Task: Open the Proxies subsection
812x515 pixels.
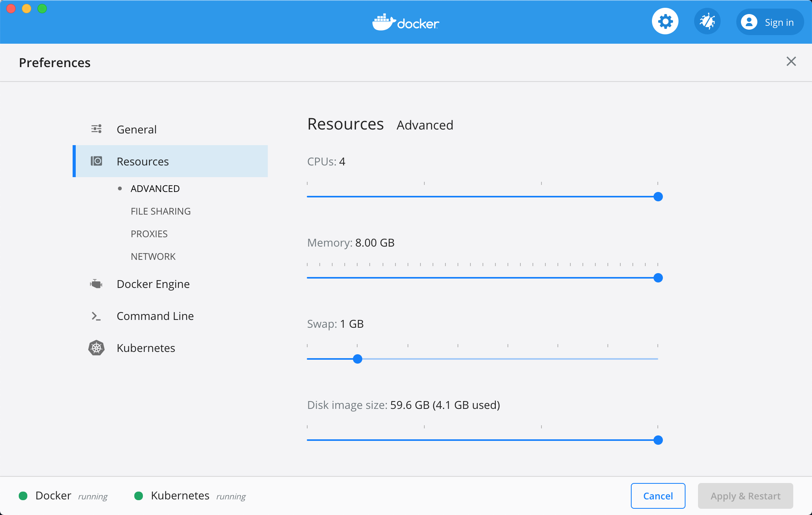Action: tap(149, 234)
